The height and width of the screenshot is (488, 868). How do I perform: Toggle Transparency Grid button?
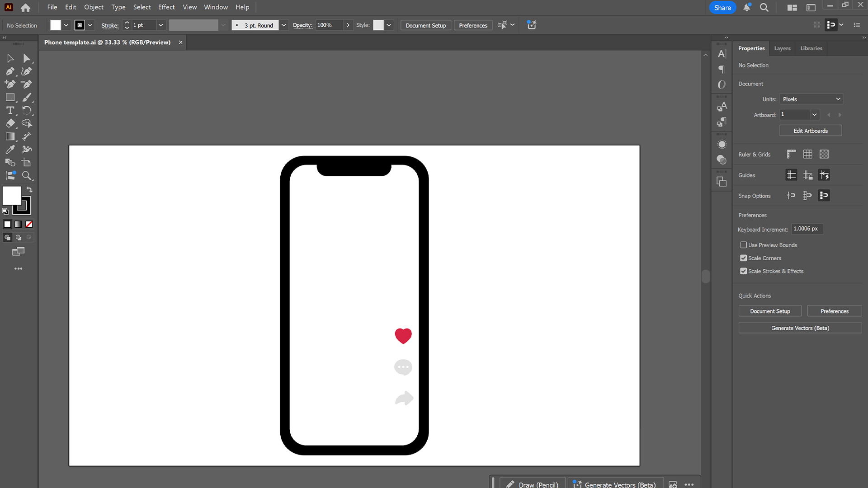point(824,154)
